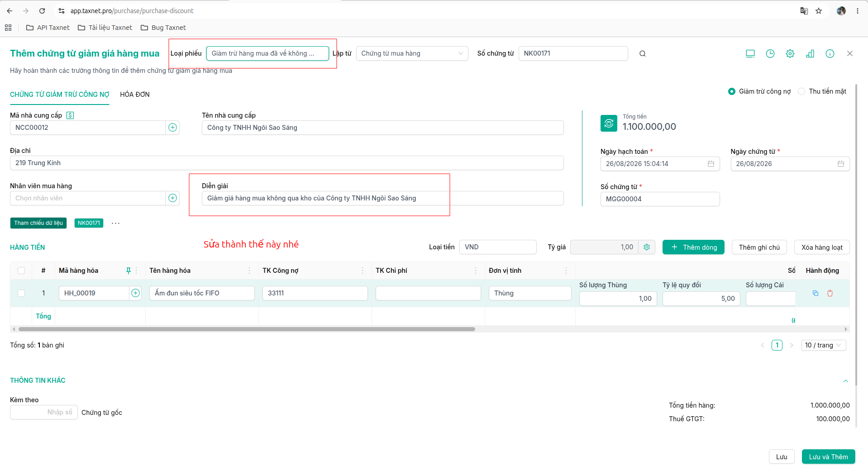Open the settings gear in header
The width and height of the screenshot is (868, 471).
tap(790, 54)
